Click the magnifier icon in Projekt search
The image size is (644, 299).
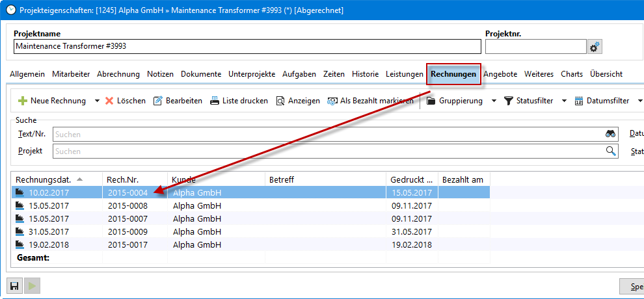click(x=611, y=151)
